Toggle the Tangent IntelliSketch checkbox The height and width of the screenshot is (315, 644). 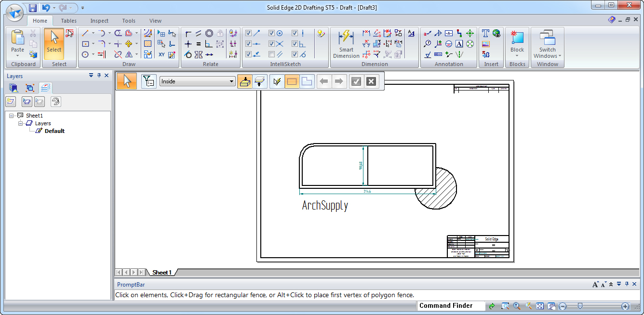(295, 54)
